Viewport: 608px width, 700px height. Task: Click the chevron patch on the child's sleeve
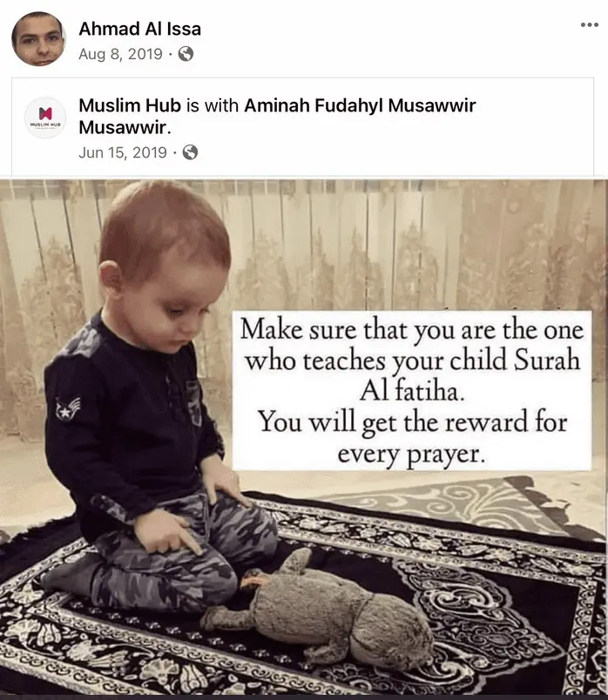click(x=68, y=408)
